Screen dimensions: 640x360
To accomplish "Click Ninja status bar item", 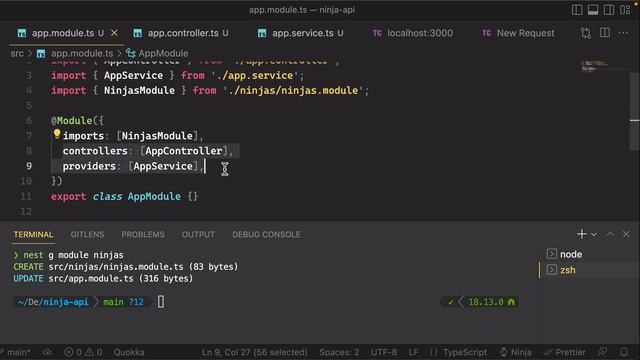I will click(x=516, y=352).
